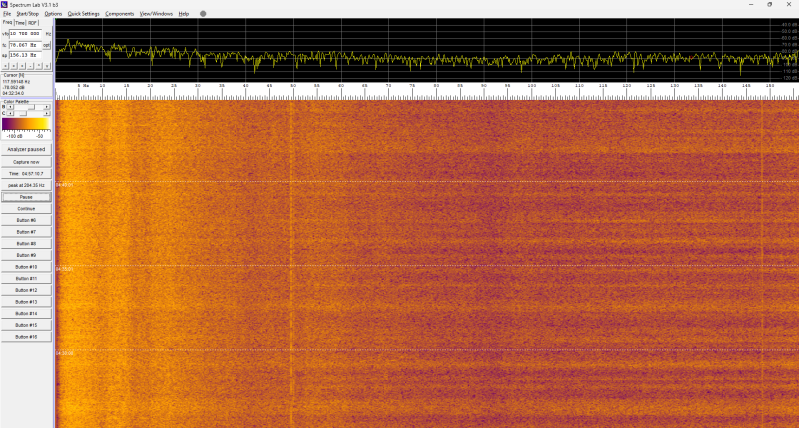
Task: Click brightness B slider left arrow
Action: (10, 107)
